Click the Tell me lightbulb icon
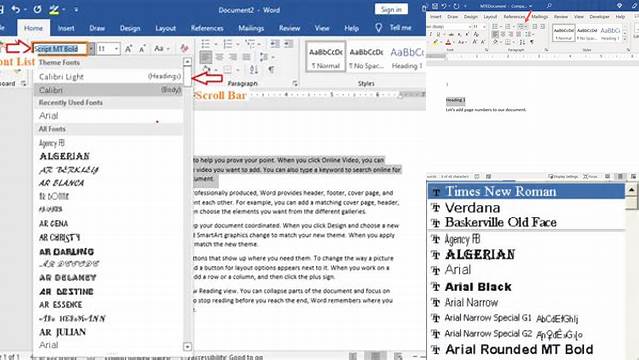639x360 pixels. (x=379, y=27)
